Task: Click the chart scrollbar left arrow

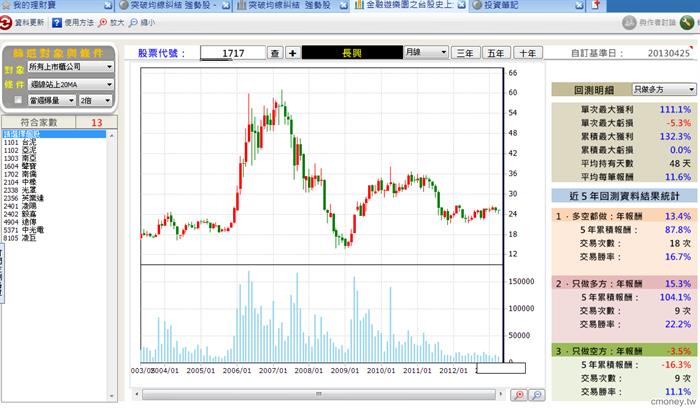Action: tap(137, 394)
